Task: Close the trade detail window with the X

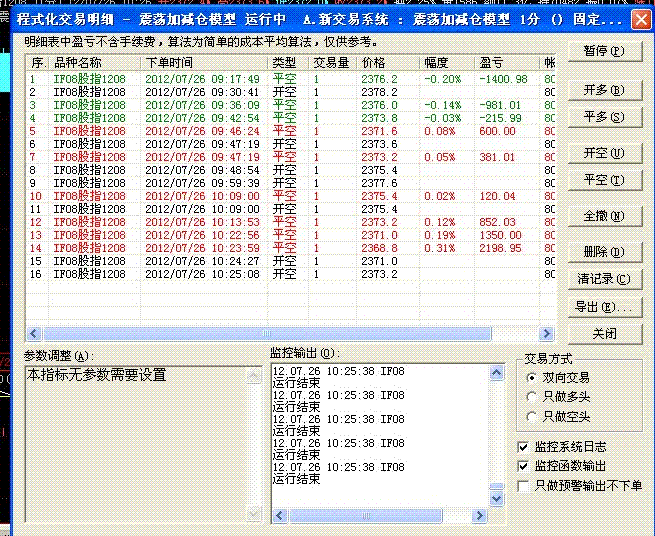Action: 641,19
